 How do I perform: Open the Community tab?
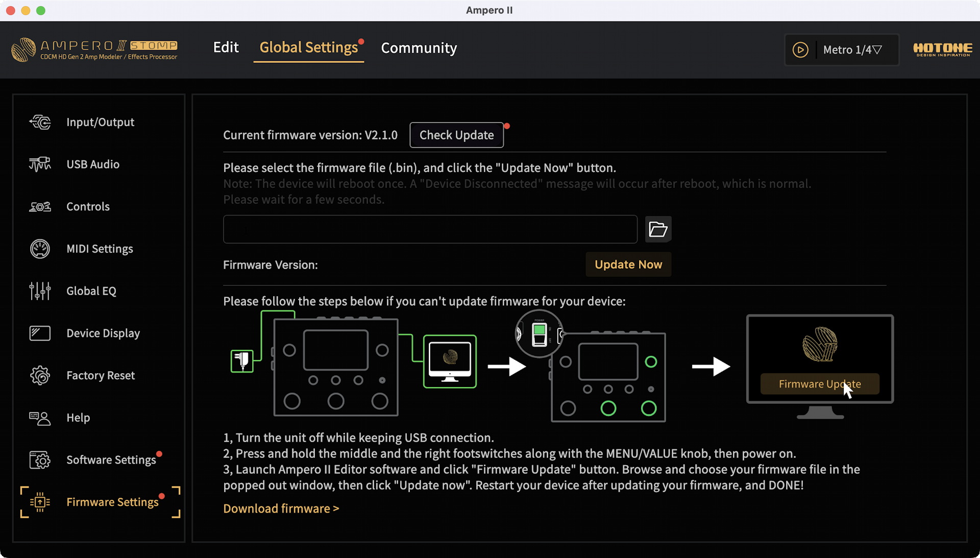point(419,48)
